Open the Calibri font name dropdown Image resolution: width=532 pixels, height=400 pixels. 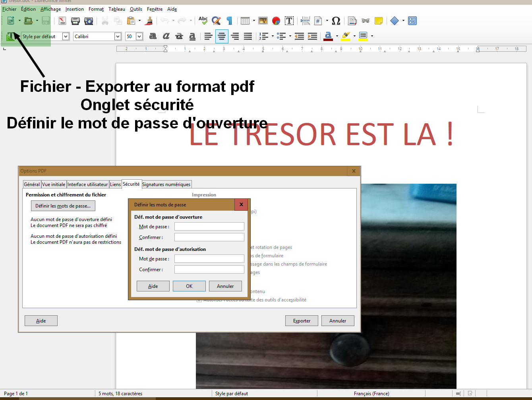(118, 36)
